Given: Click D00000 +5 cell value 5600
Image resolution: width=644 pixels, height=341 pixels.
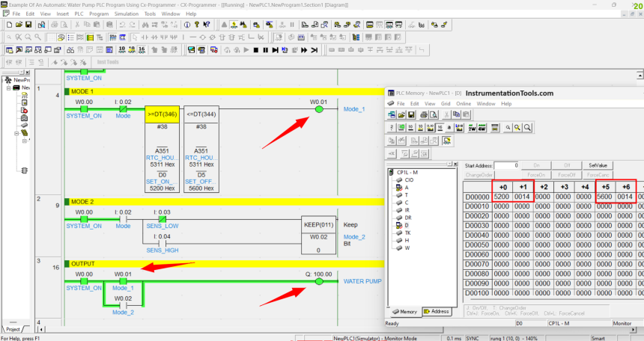Looking at the screenshot, I should (x=604, y=197).
